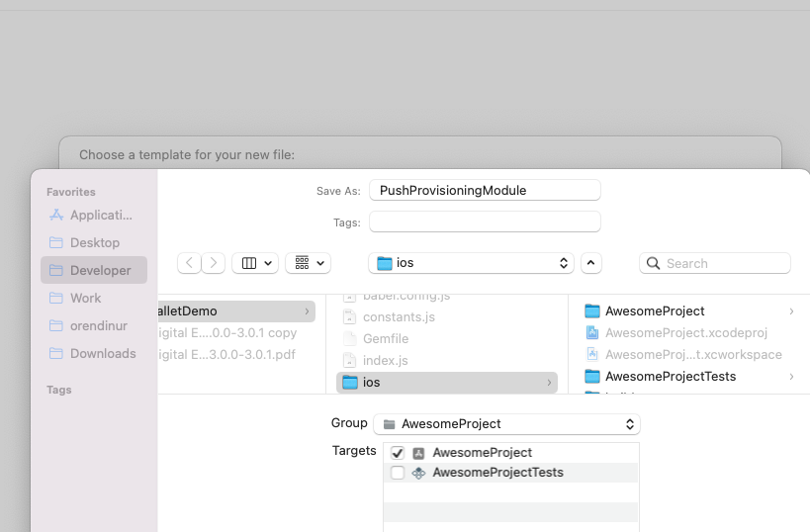Collapse the dialog using the chevron button
The height and width of the screenshot is (532, 810).
tap(590, 263)
